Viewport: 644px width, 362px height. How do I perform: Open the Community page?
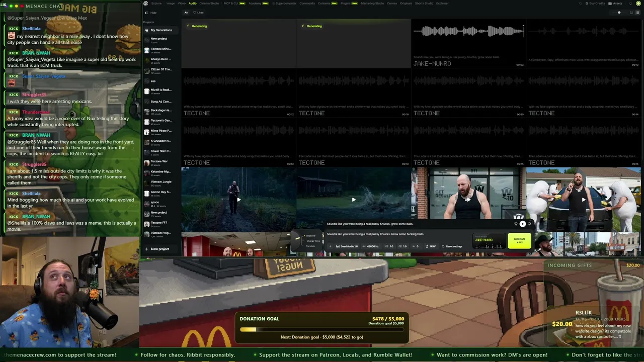click(x=307, y=4)
